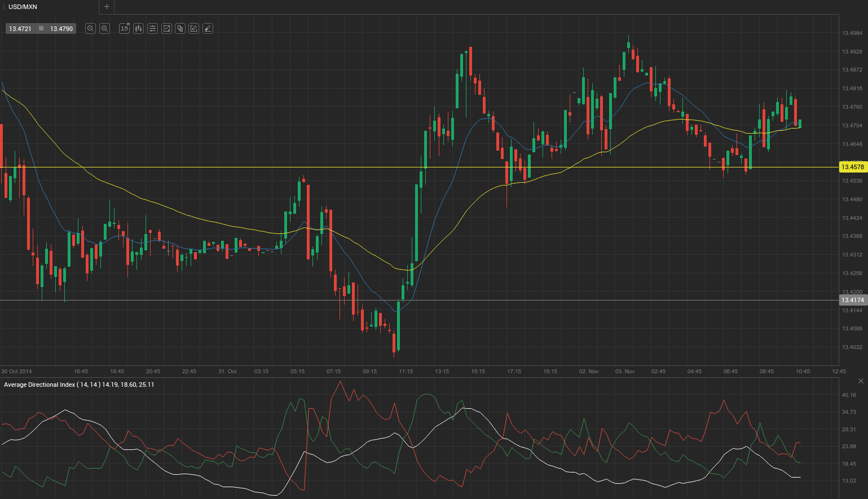This screenshot has width=868, height=499.
Task: Click the chart snapshot icon
Action: tap(166, 28)
